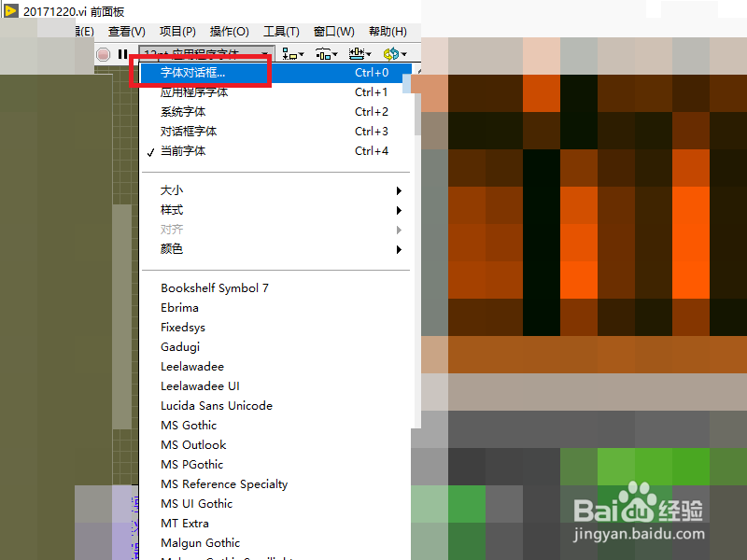Click the Pause execution toolbar icon
This screenshot has width=747, height=560.
point(124,53)
